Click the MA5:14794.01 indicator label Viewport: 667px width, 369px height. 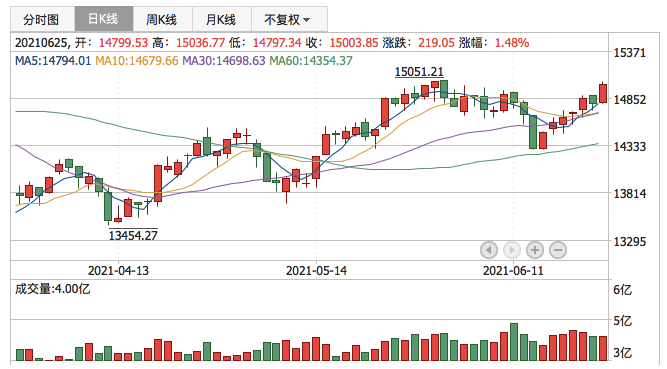53,61
